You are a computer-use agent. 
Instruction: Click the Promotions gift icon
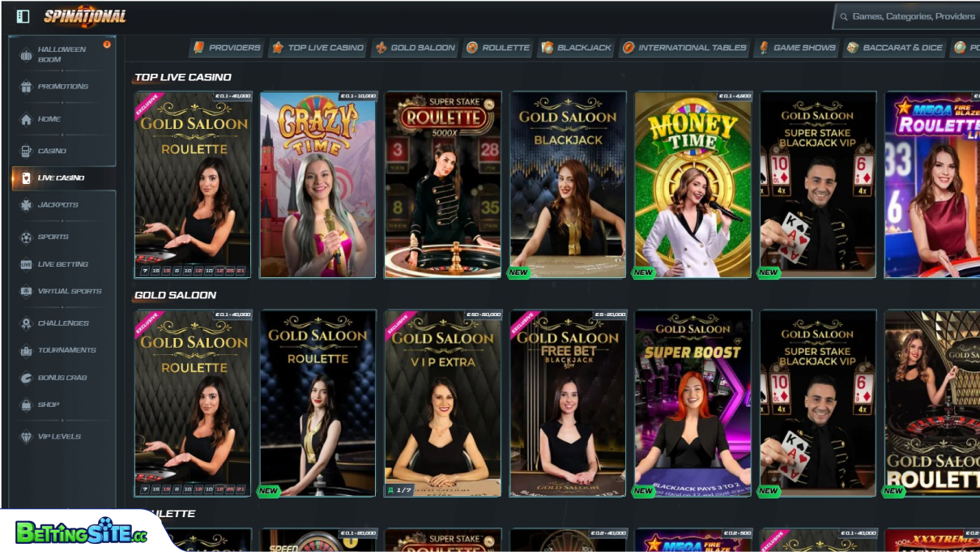[27, 87]
